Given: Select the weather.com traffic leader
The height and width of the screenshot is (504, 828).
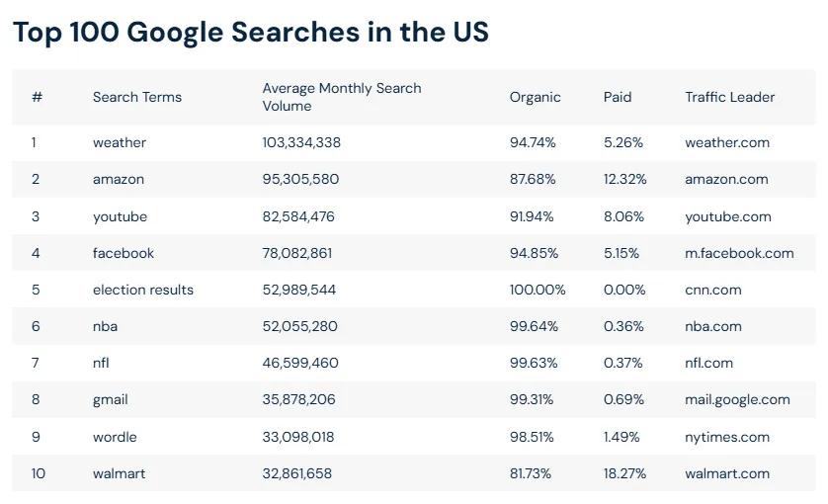Looking at the screenshot, I should click(726, 142).
